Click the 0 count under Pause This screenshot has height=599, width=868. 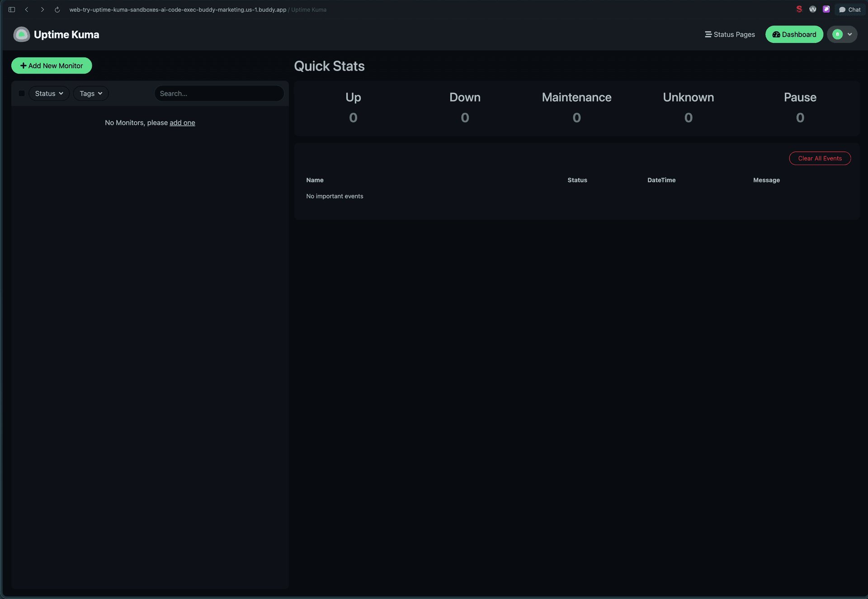tap(800, 118)
